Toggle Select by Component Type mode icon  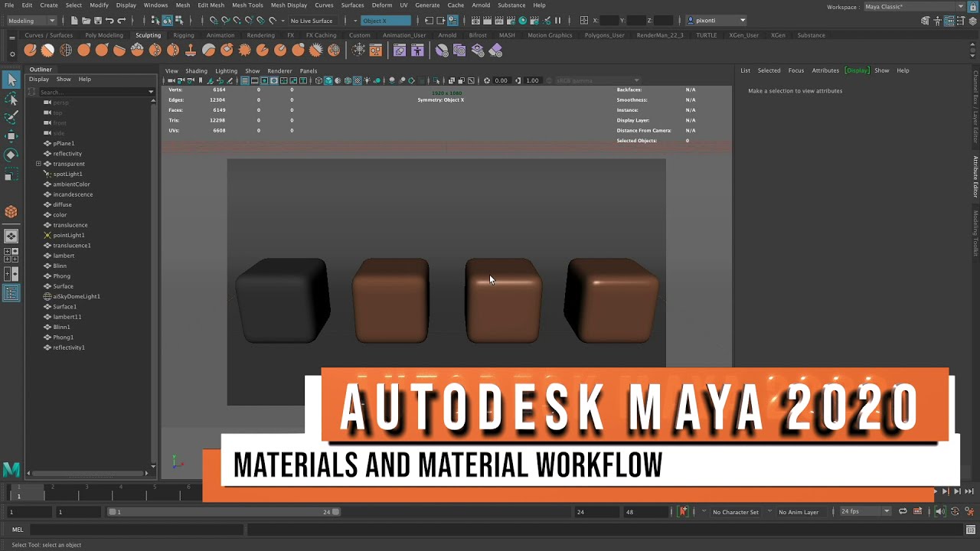pyautogui.click(x=178, y=21)
